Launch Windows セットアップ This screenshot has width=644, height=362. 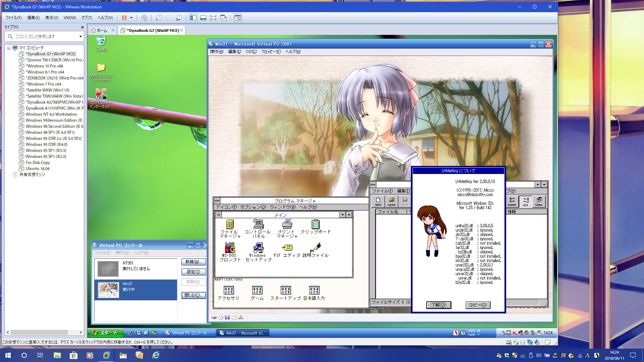click(258, 252)
